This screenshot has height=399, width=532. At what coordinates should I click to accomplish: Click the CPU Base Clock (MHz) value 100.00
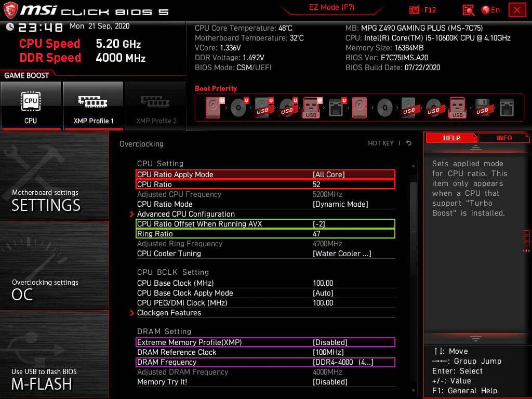tap(323, 283)
